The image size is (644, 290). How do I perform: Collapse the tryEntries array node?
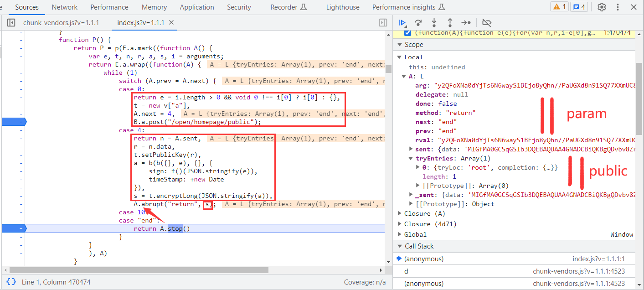coord(411,158)
